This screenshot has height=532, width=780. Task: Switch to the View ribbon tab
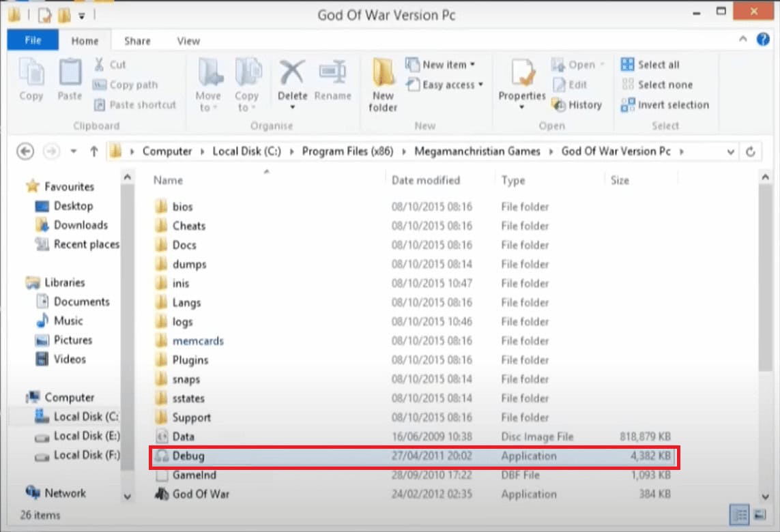click(188, 41)
